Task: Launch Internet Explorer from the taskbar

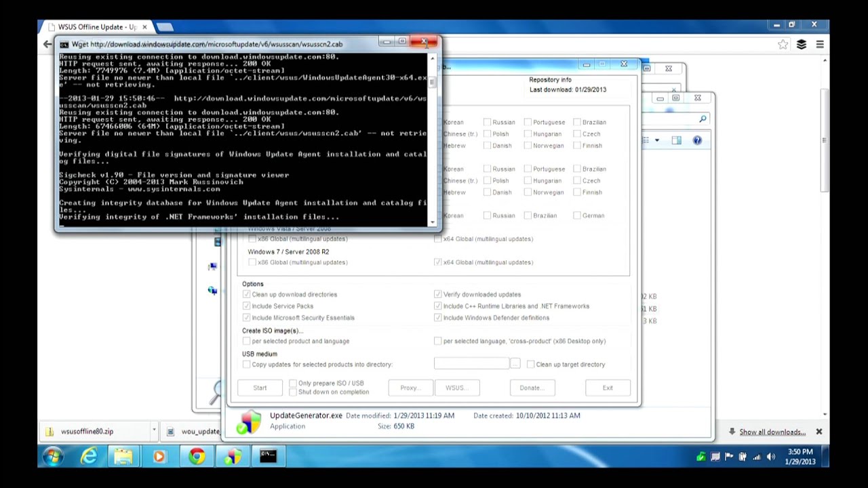Action: click(x=89, y=457)
